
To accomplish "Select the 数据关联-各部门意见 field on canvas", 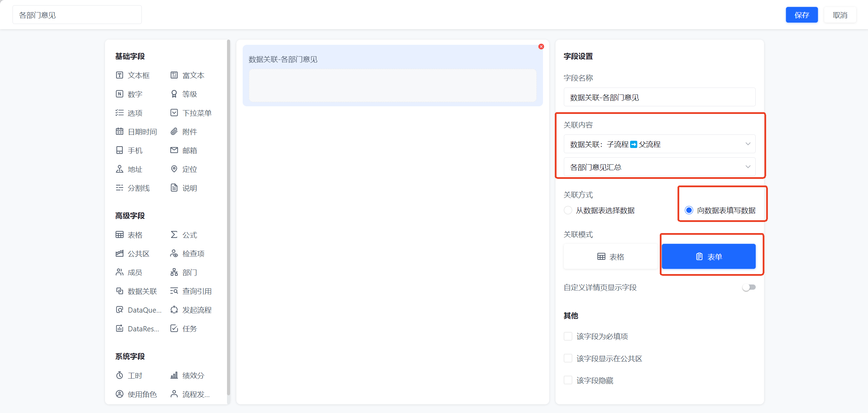I will click(392, 75).
